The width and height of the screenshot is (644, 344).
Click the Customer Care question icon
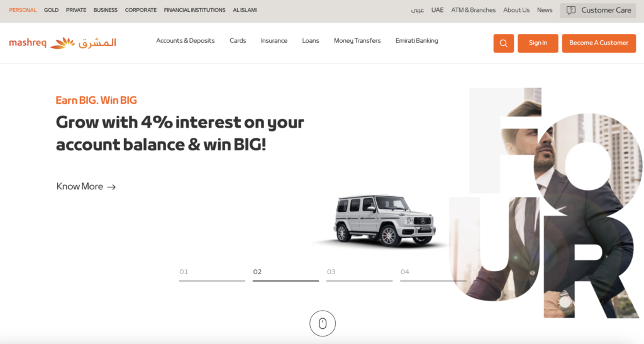pyautogui.click(x=571, y=10)
